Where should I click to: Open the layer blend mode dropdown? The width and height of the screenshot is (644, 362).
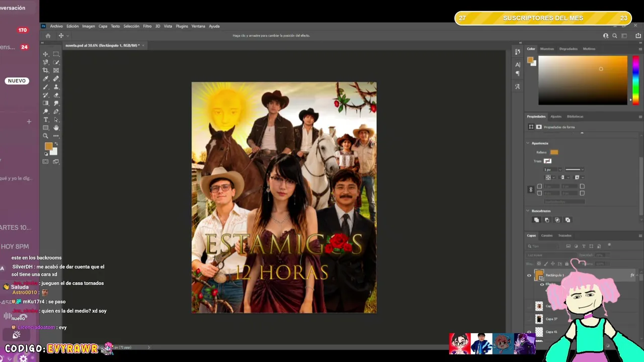tap(551, 255)
